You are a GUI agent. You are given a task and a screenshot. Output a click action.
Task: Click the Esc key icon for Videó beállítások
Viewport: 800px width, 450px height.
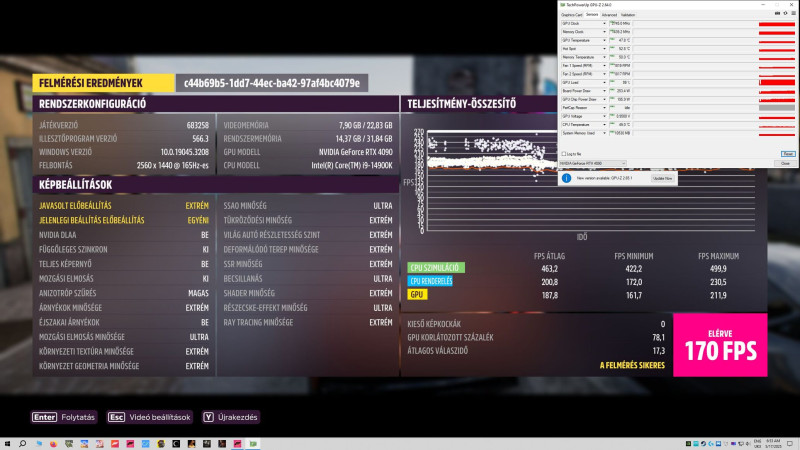click(116, 417)
